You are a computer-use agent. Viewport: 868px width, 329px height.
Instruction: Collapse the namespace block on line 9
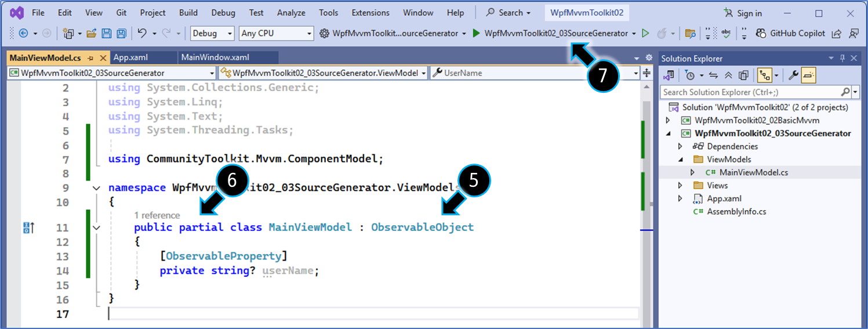click(x=96, y=188)
